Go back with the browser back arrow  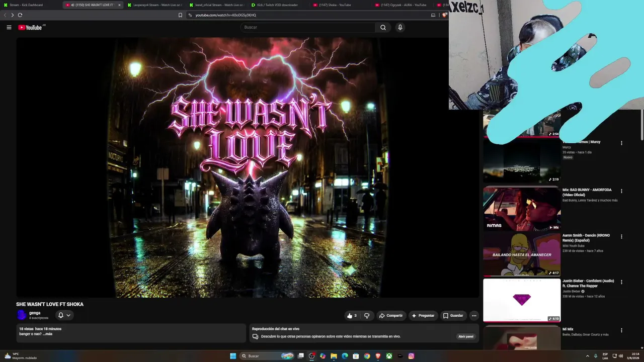(x=6, y=15)
